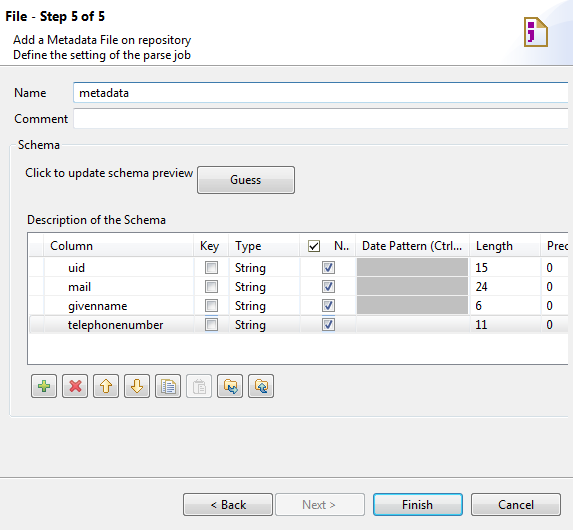Click the Precision 0 cell for givenname

555,306
